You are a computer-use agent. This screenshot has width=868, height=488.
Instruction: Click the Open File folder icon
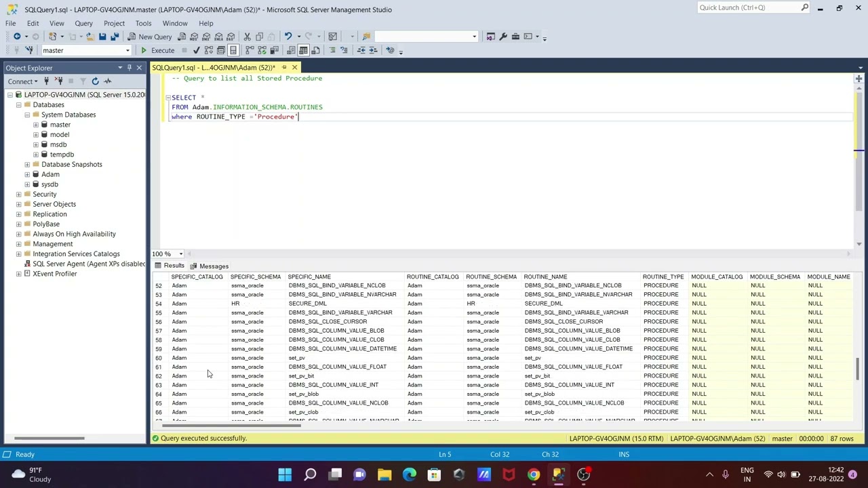[90, 37]
